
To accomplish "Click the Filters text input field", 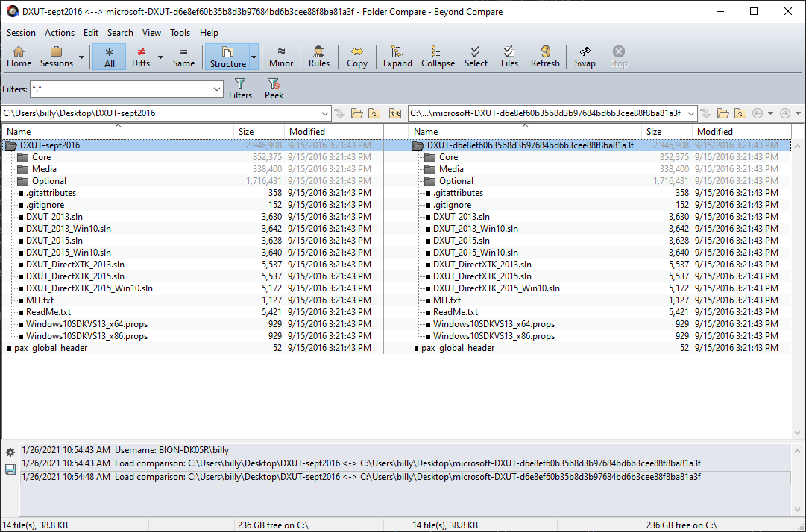I will click(121, 89).
